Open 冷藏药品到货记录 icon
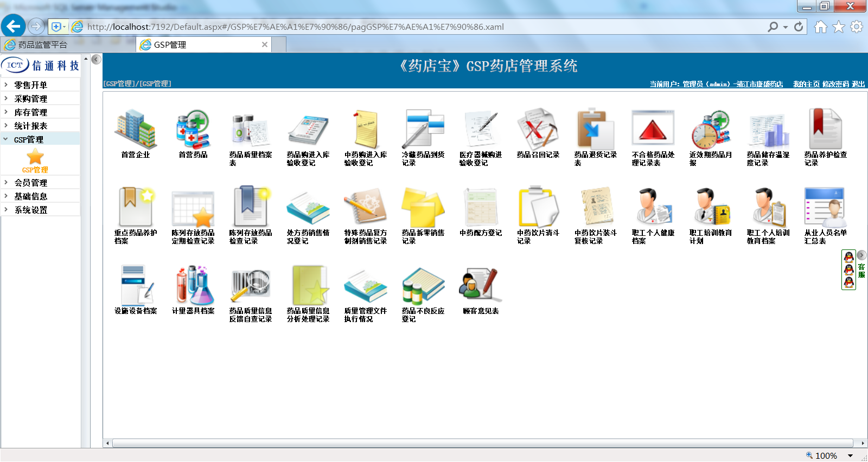Image resolution: width=868 pixels, height=462 pixels. 423,130
